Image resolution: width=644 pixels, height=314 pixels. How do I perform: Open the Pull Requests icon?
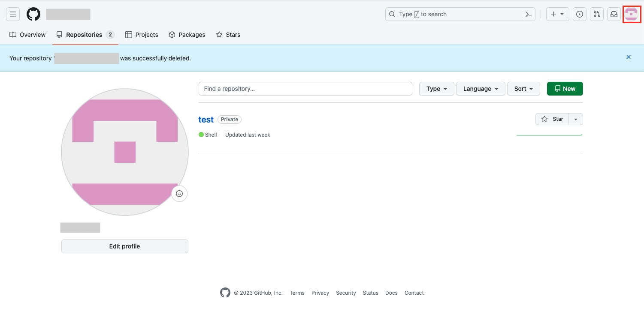pyautogui.click(x=596, y=14)
